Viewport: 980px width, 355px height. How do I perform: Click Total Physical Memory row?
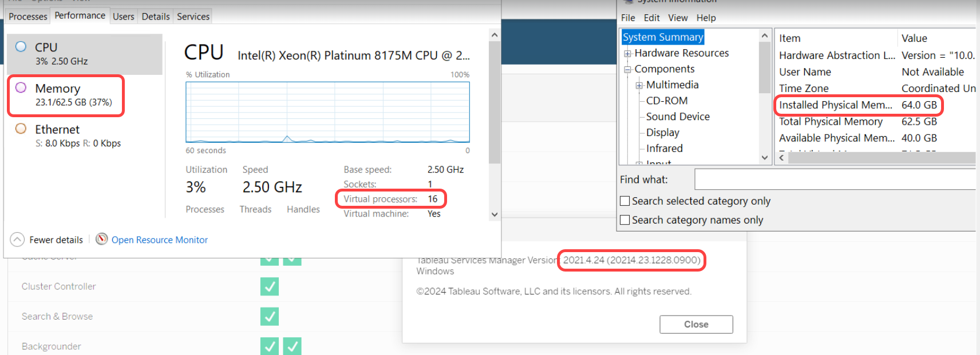tap(876, 122)
